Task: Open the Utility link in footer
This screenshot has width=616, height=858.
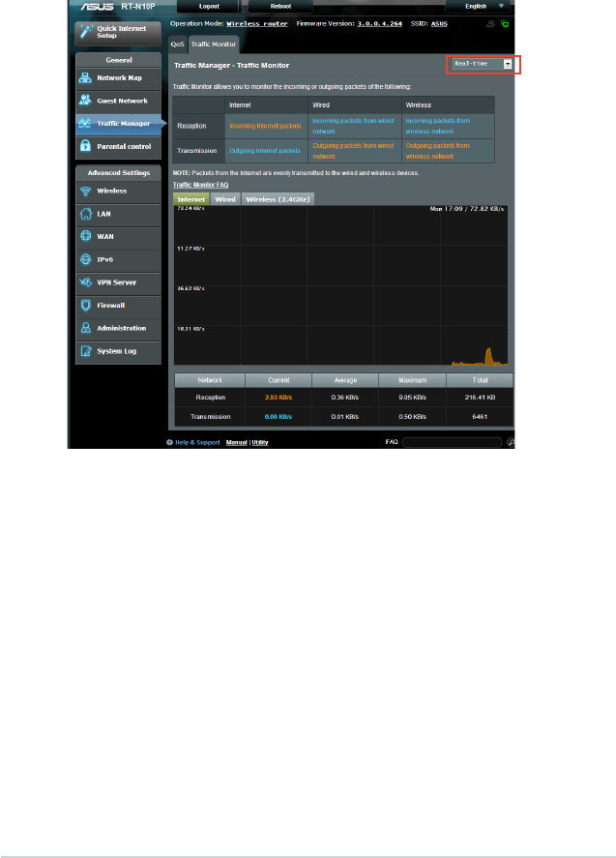Action: pyautogui.click(x=260, y=442)
